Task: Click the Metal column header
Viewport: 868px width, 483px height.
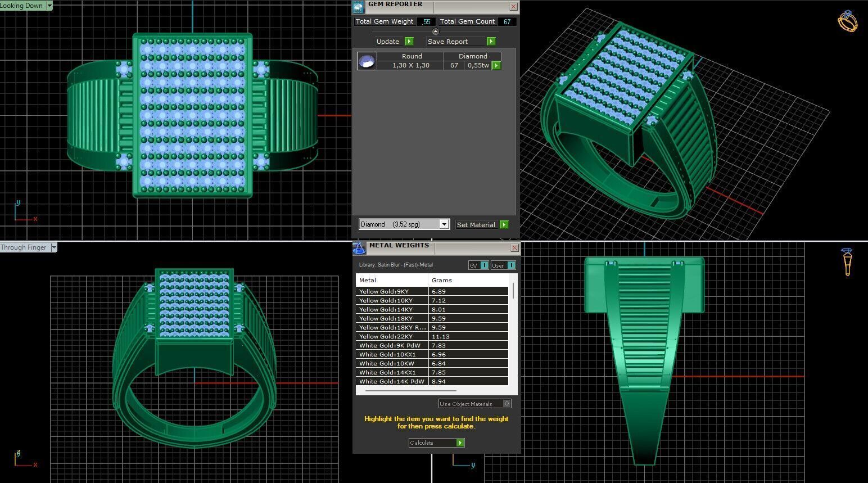Action: click(x=392, y=280)
